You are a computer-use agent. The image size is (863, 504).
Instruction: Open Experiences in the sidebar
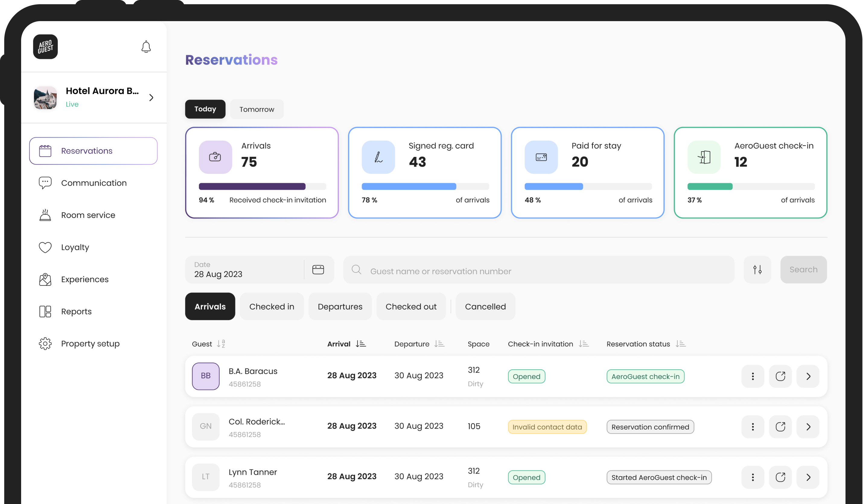click(x=93, y=279)
